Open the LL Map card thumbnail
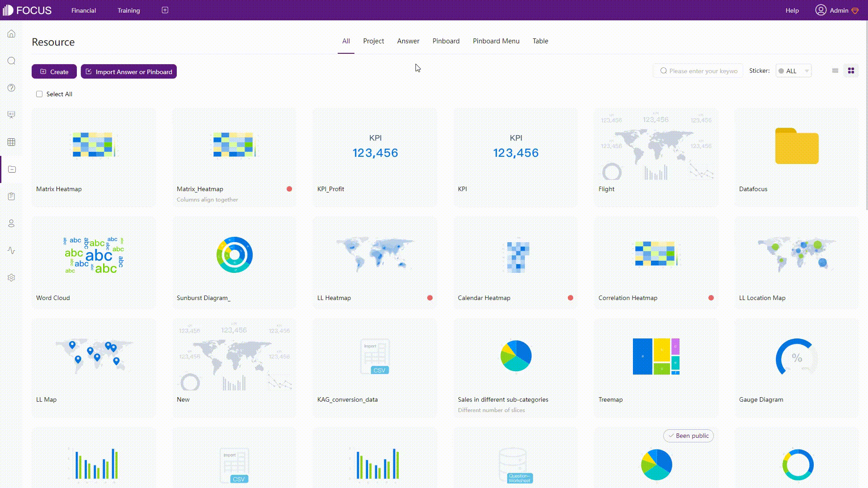The width and height of the screenshot is (868, 488). coord(94,357)
